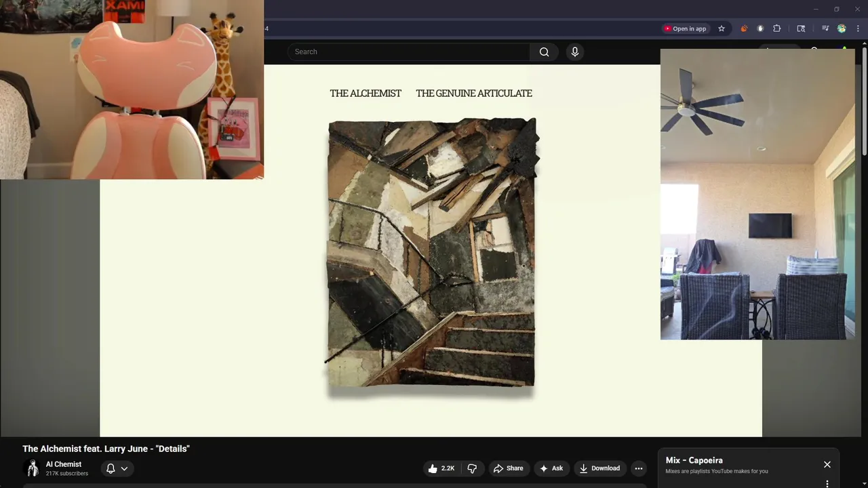
Task: Open the browser profile avatar
Action: pyautogui.click(x=842, y=28)
